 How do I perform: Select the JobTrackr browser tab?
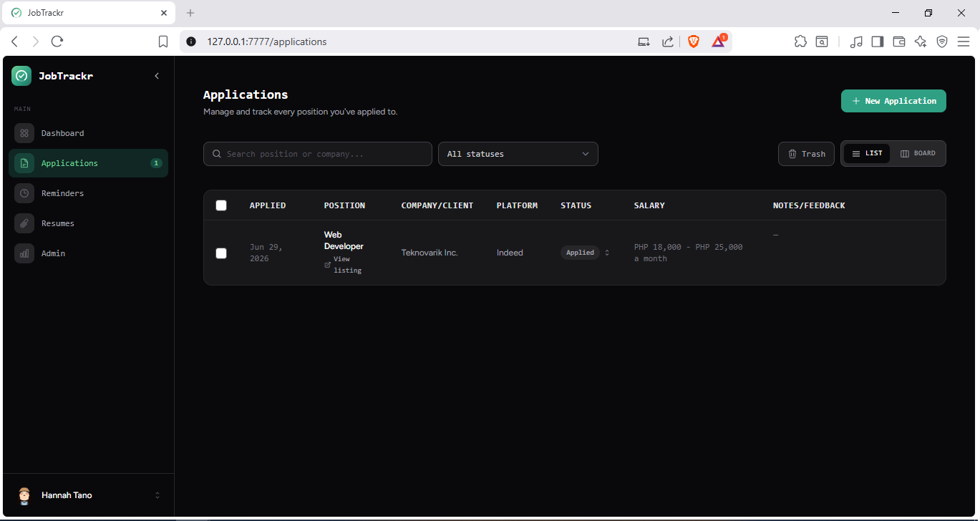tap(88, 13)
